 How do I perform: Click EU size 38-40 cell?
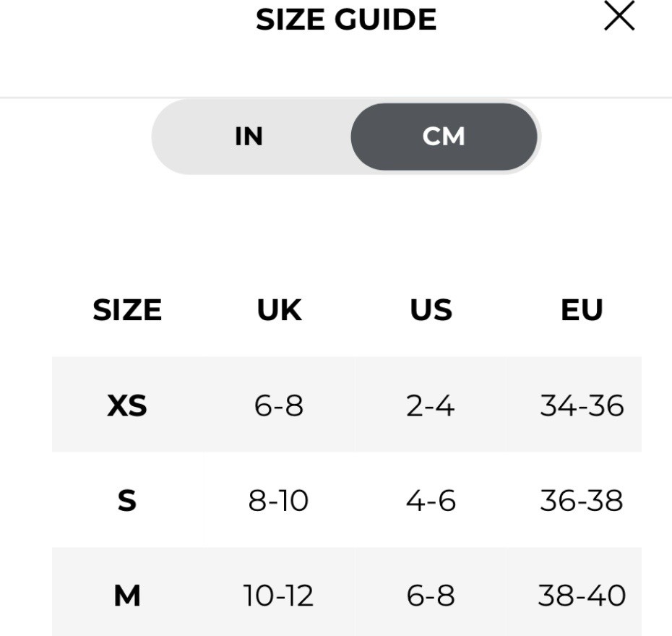point(582,596)
